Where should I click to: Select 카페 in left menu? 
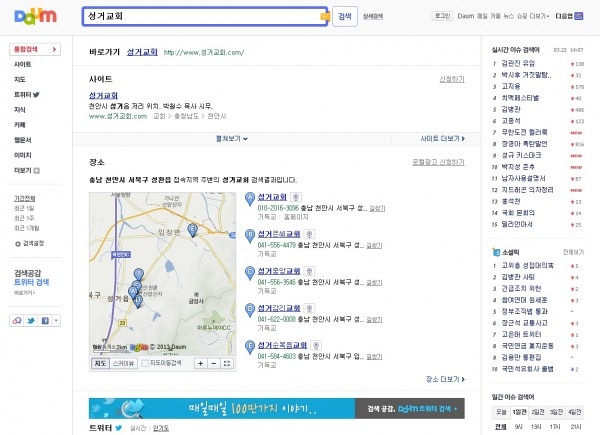(20, 125)
